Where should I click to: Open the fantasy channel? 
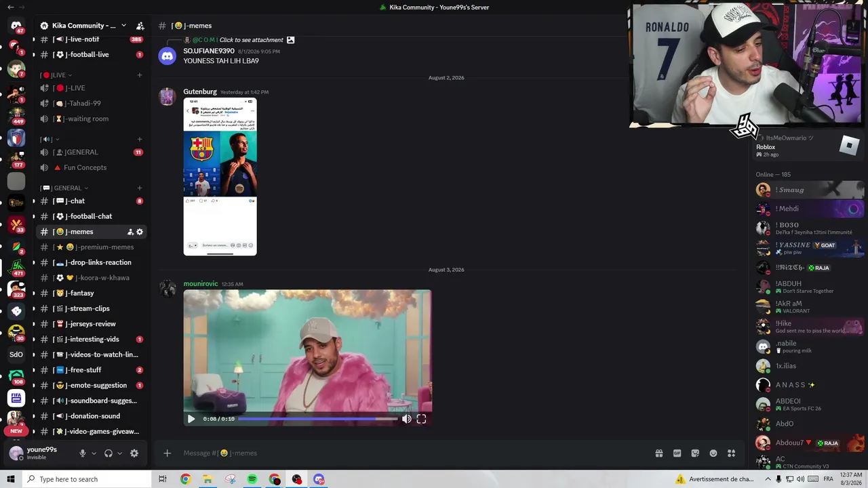(92, 293)
